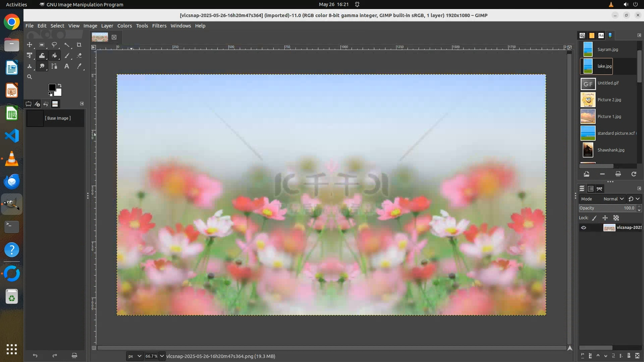Pick the Color Picker eyedropper tool
The width and height of the screenshot is (644, 362).
tap(79, 66)
